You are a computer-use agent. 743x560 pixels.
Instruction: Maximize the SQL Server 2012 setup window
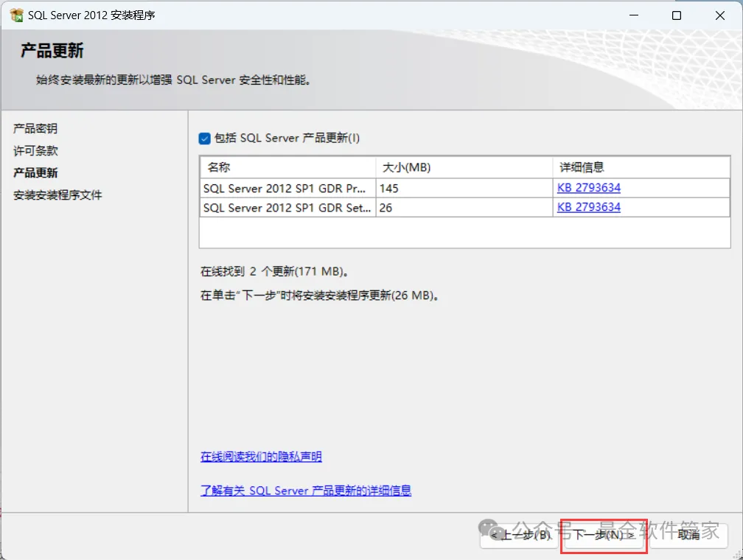click(x=677, y=15)
